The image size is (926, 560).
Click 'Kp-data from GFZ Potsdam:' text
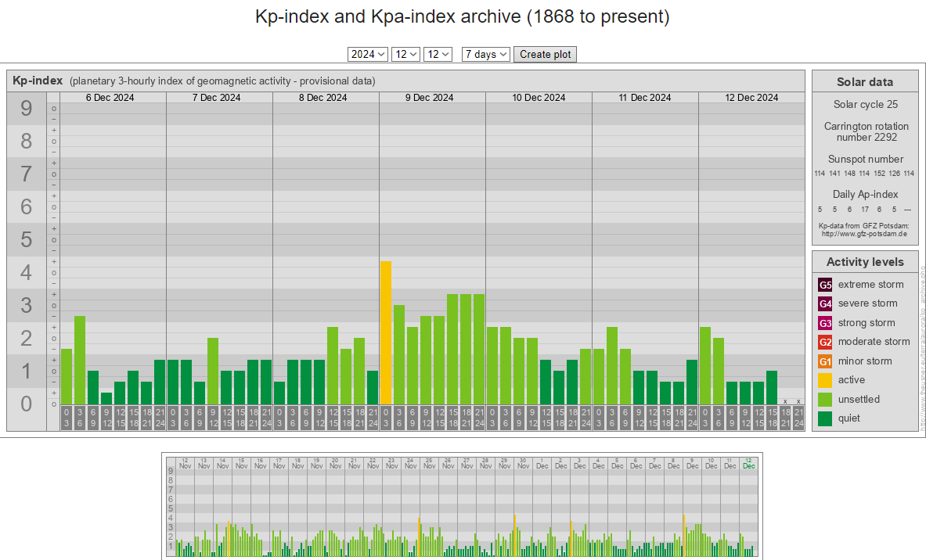point(864,226)
